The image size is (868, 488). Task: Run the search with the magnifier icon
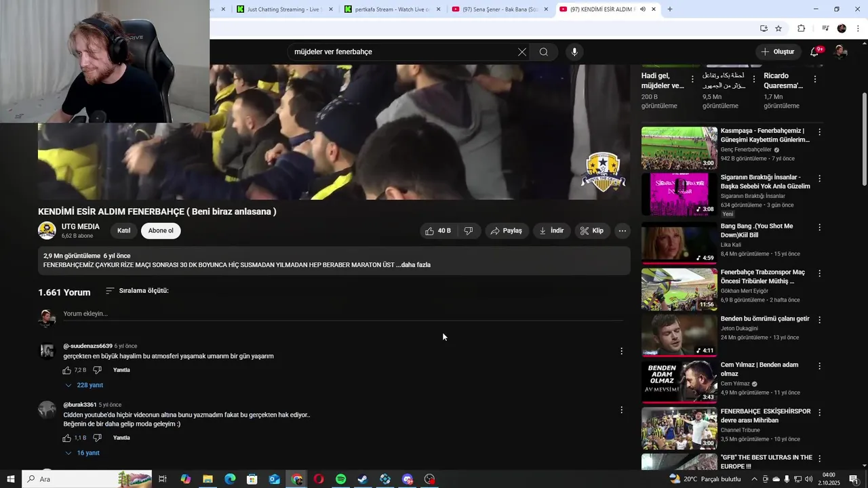(544, 52)
